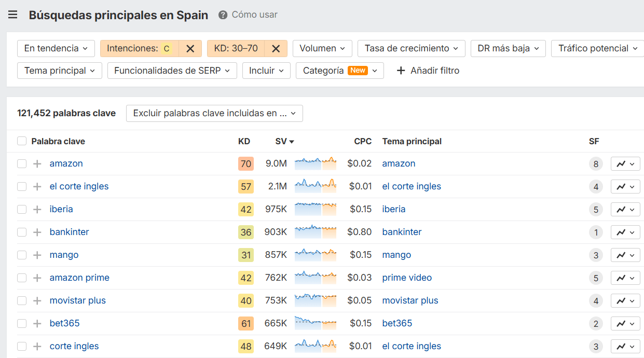Check the box for the amazon row
Viewport: 644px width, 358px height.
click(22, 164)
